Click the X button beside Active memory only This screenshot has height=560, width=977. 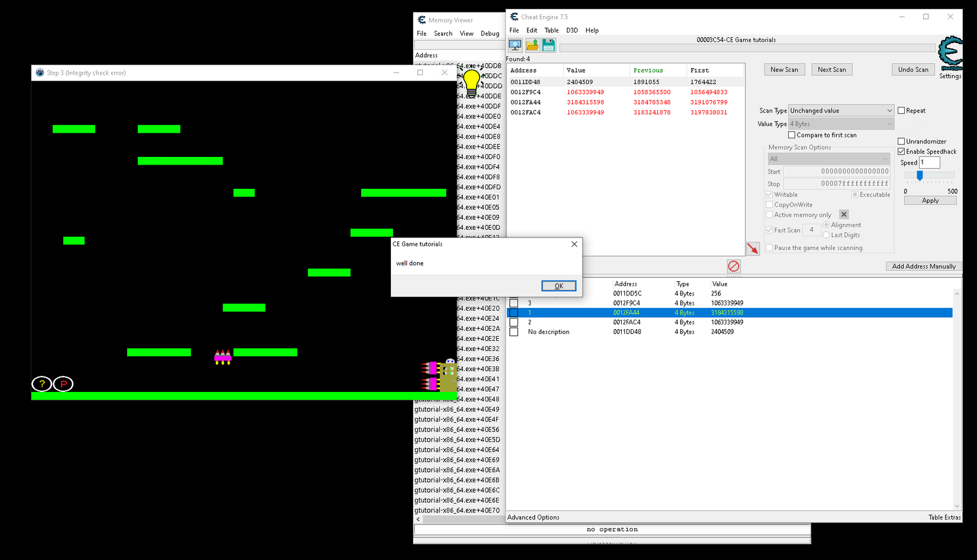[844, 214]
